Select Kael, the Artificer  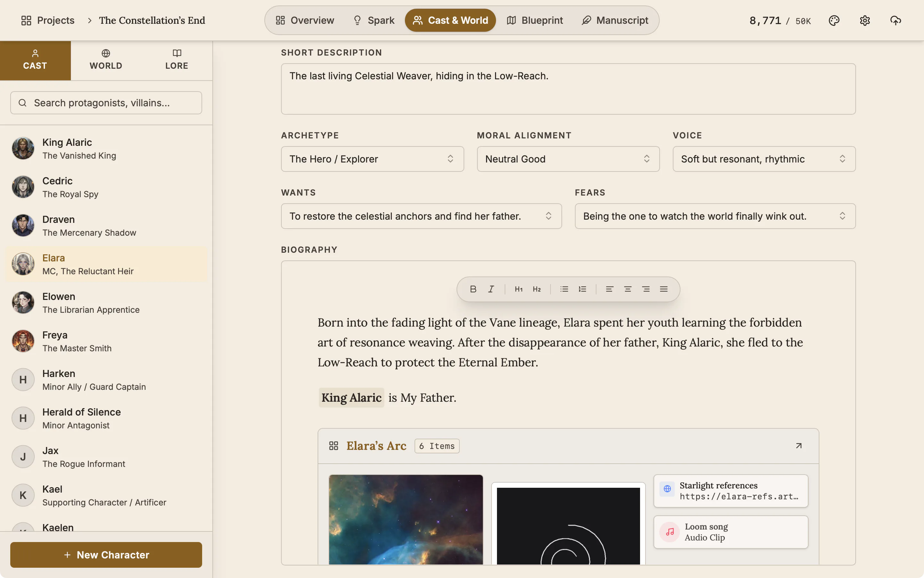tap(106, 495)
